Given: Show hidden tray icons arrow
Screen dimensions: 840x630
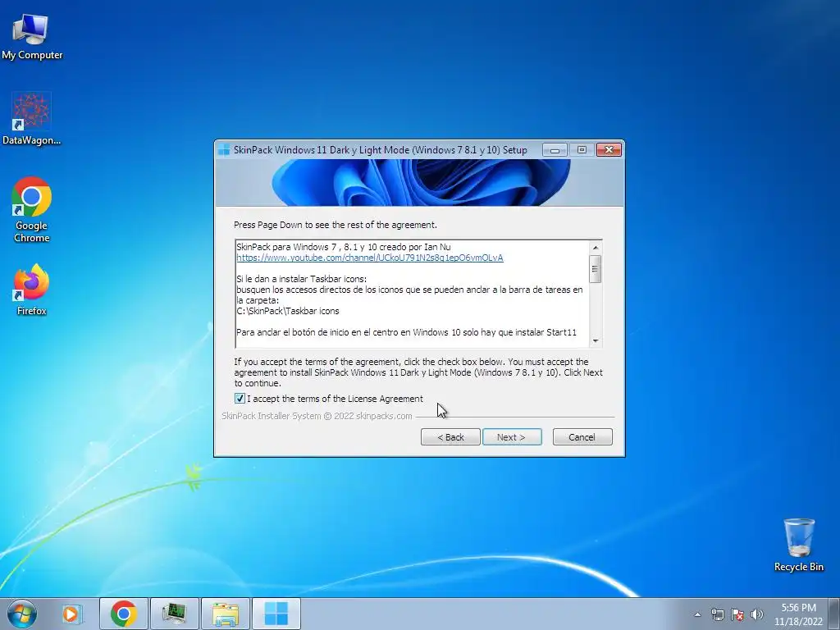Looking at the screenshot, I should tap(697, 614).
